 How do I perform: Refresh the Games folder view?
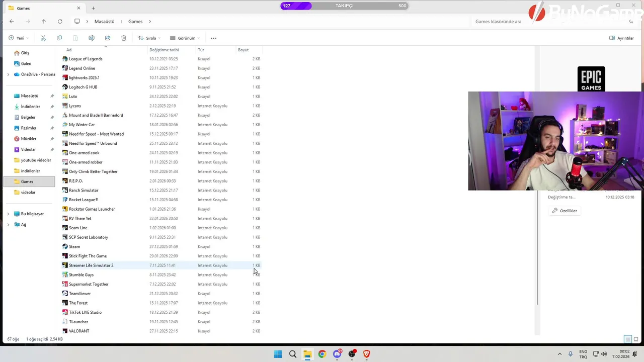pos(60,22)
